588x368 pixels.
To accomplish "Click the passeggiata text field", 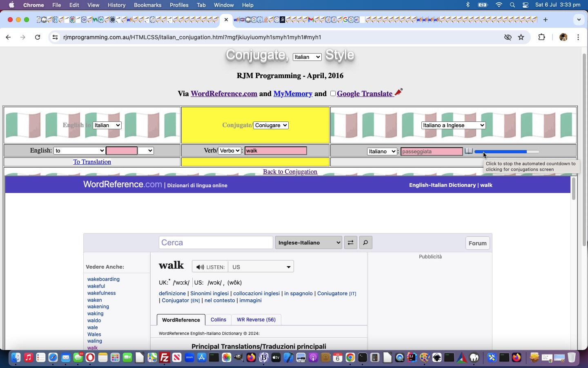I will click(432, 151).
